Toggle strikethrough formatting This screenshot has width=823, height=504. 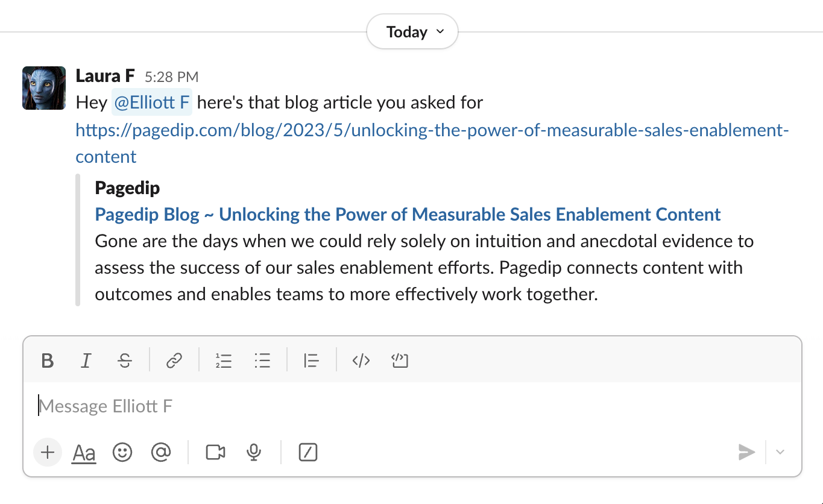click(x=125, y=361)
